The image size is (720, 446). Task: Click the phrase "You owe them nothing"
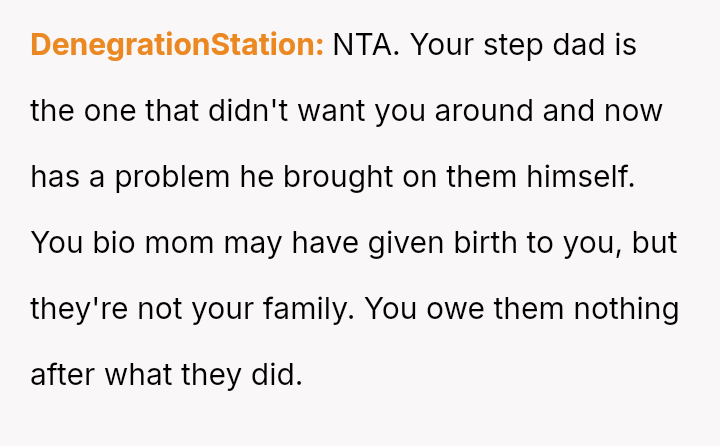click(521, 309)
